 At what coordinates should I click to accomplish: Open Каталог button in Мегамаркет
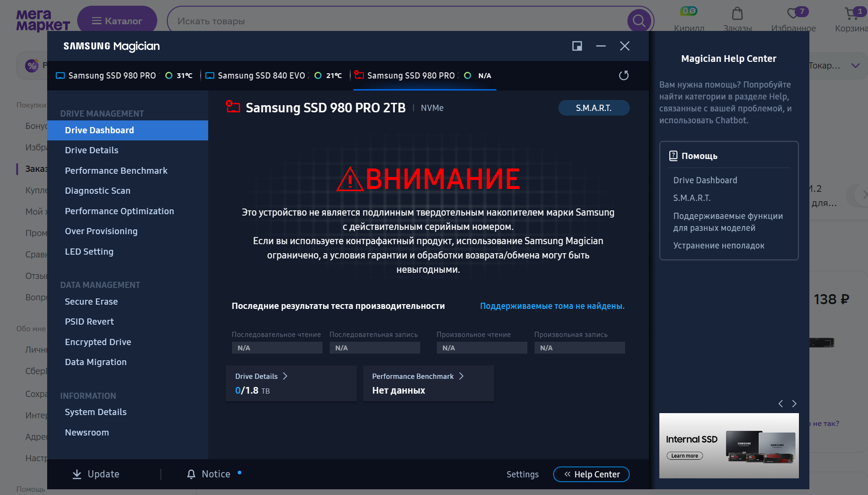pos(117,21)
